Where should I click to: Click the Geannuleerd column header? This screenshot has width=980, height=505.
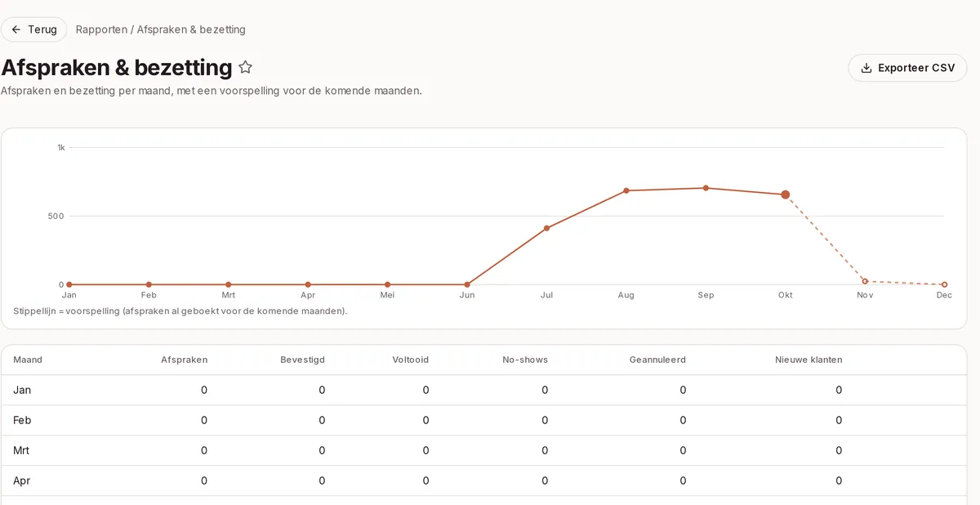point(657,360)
